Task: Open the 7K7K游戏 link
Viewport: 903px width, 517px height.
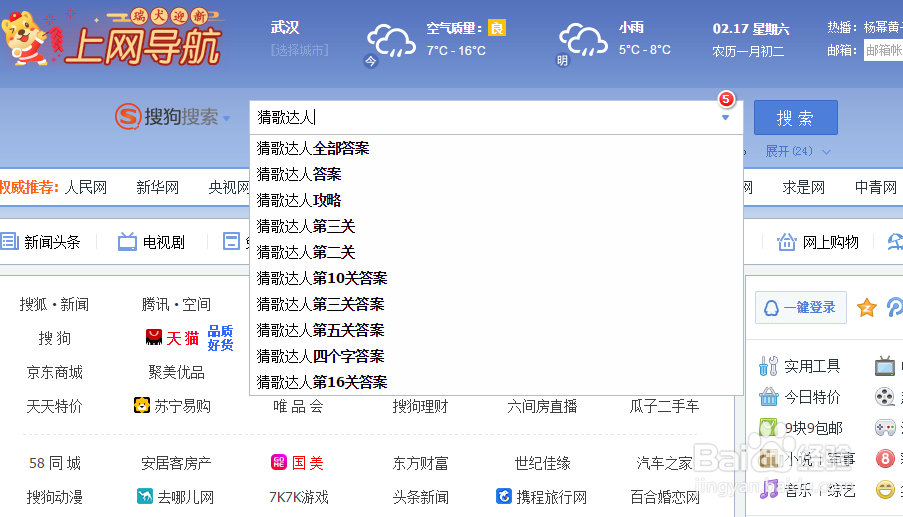Action: [298, 496]
